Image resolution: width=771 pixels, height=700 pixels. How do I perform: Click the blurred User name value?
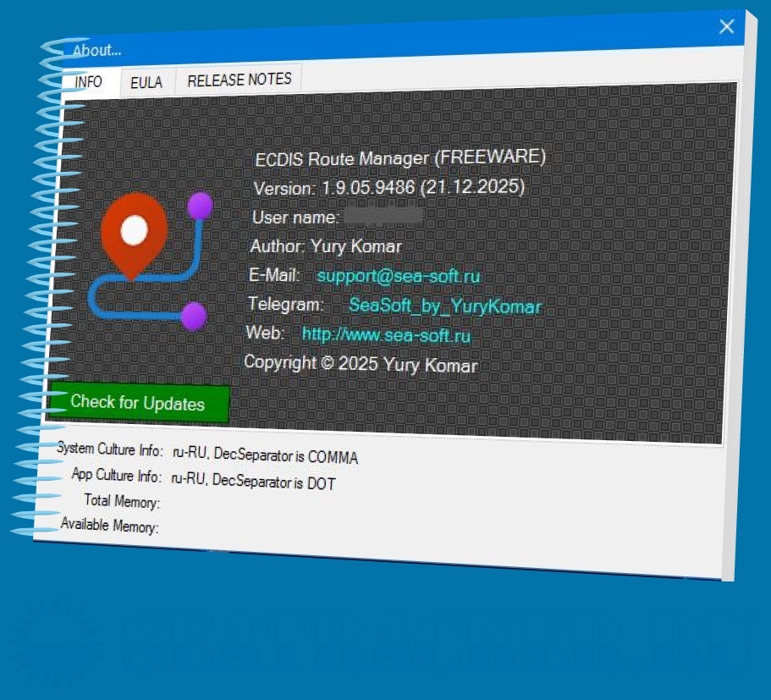[x=383, y=217]
